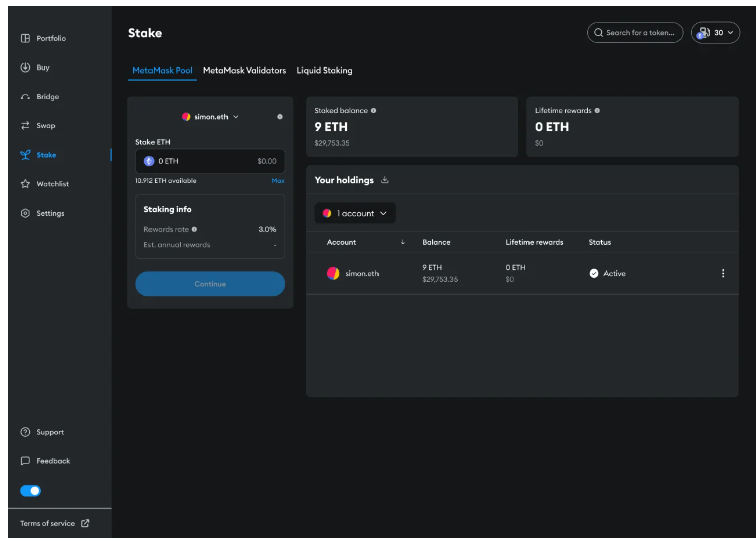The height and width of the screenshot is (541, 756).
Task: Click the Rewards rate info icon
Action: pos(194,229)
